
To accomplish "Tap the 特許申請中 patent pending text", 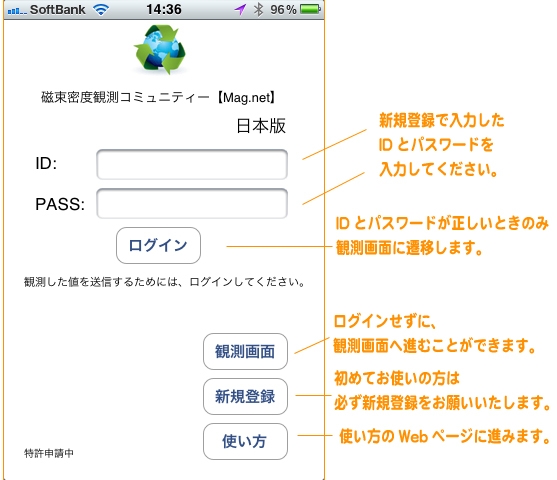I will click(49, 453).
